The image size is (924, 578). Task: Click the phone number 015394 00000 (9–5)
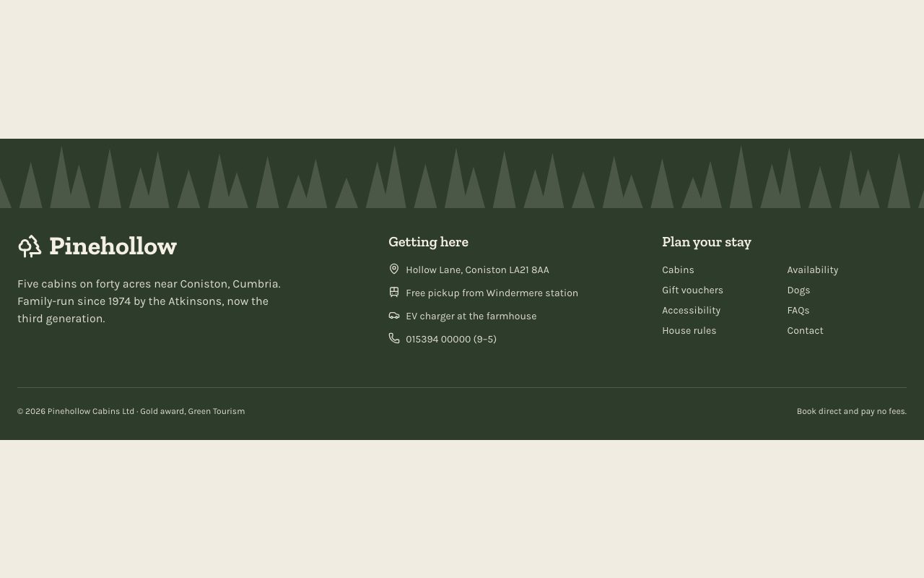(451, 339)
